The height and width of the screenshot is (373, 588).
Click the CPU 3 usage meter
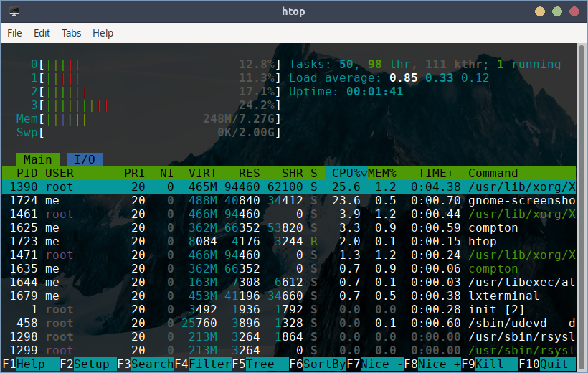click(x=156, y=105)
